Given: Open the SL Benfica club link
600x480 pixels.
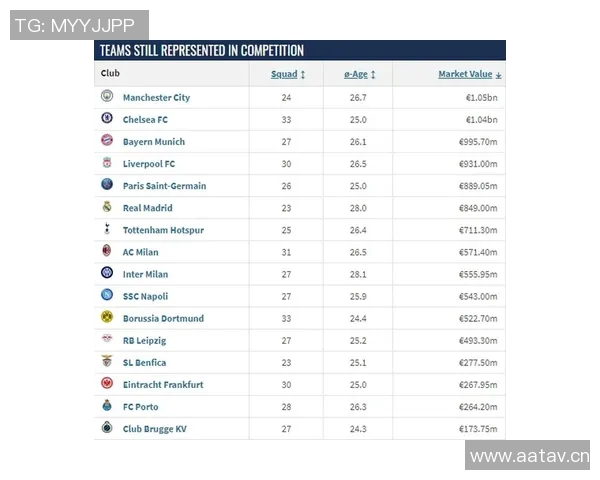Looking at the screenshot, I should (x=144, y=362).
